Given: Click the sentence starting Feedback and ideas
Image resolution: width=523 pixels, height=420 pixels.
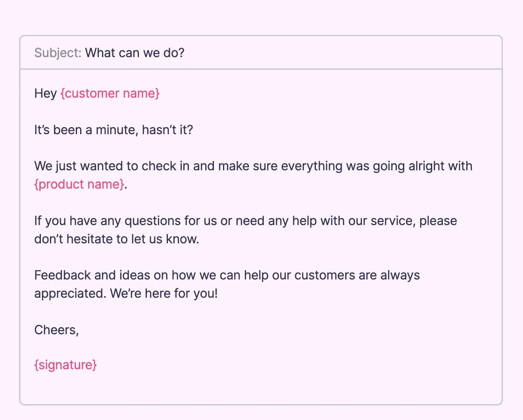Looking at the screenshot, I should coord(227,284).
